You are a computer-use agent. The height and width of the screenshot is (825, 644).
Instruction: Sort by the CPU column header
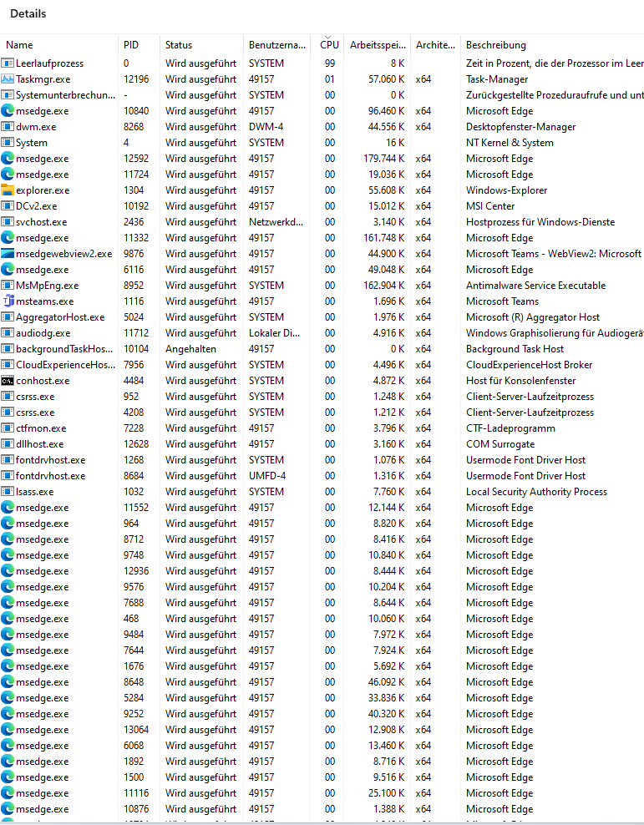click(x=329, y=45)
